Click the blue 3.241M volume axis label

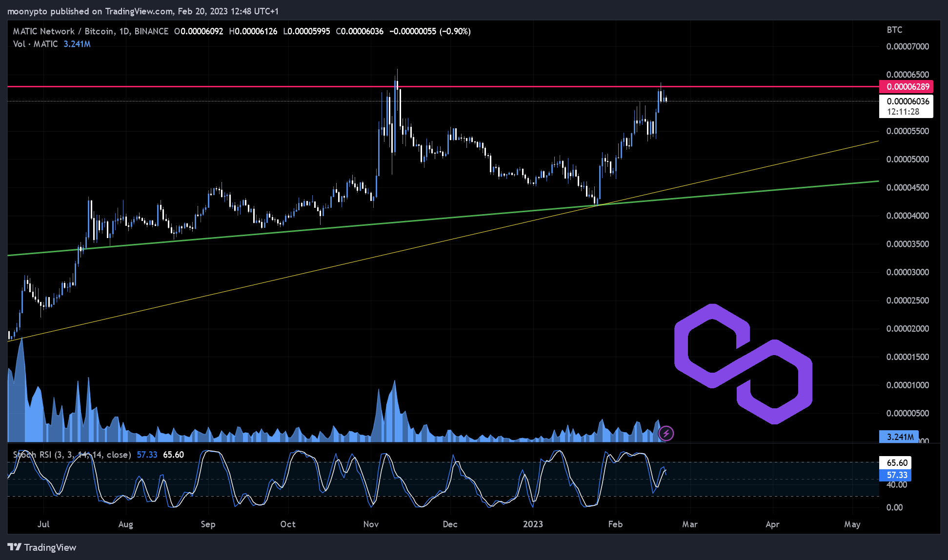(x=899, y=437)
